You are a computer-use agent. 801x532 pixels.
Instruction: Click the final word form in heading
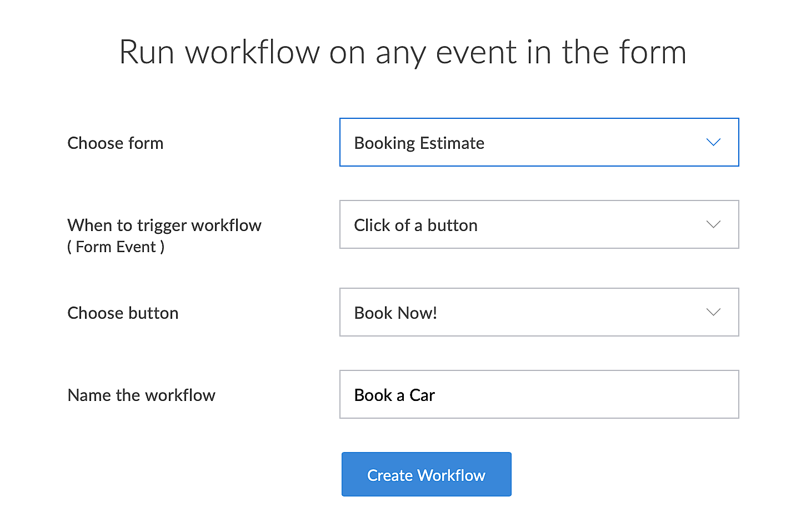tap(653, 53)
